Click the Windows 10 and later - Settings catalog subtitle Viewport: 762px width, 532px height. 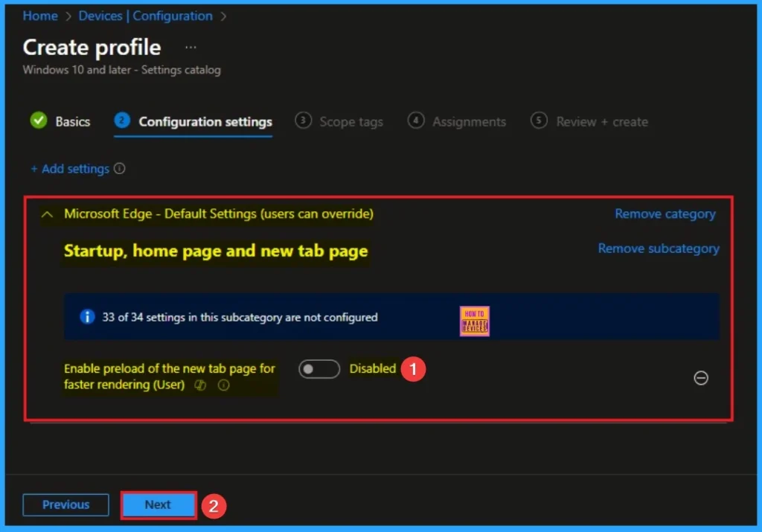click(121, 70)
